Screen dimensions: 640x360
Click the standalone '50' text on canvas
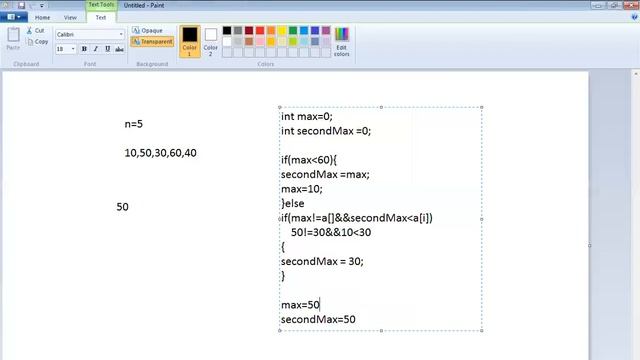[x=122, y=207]
